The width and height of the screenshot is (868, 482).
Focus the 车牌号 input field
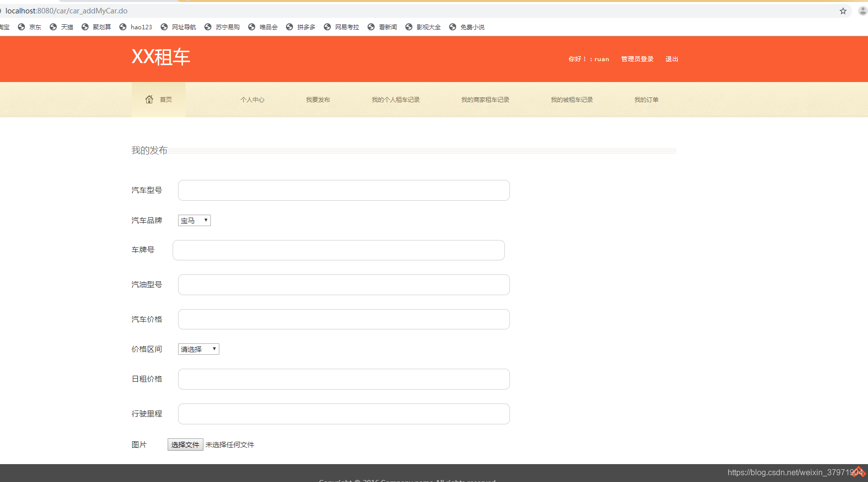[339, 250]
